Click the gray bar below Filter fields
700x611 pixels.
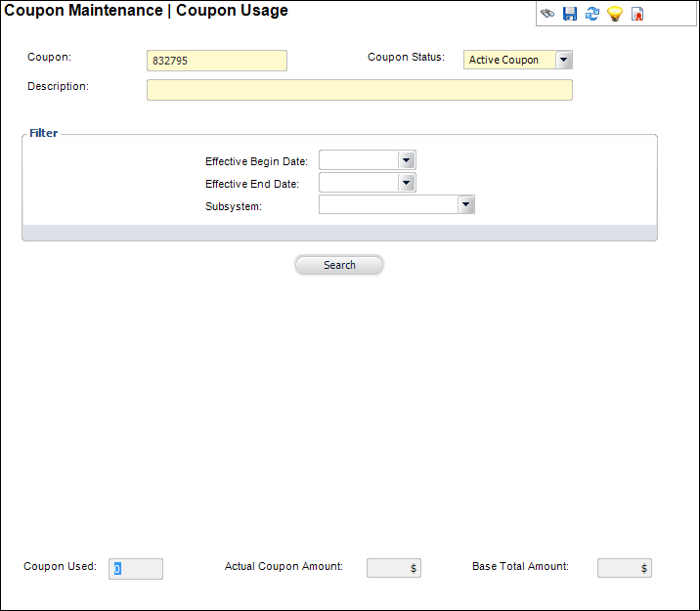click(x=339, y=232)
